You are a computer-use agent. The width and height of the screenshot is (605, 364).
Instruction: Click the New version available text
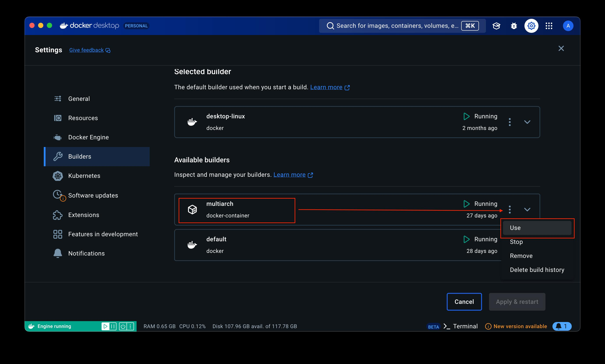tap(520, 326)
